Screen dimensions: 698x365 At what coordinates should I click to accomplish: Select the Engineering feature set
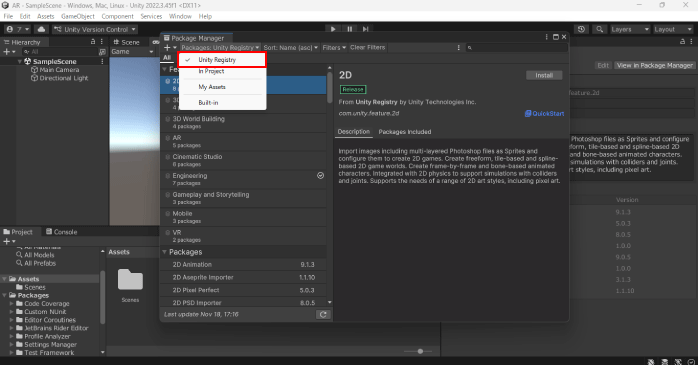243,179
